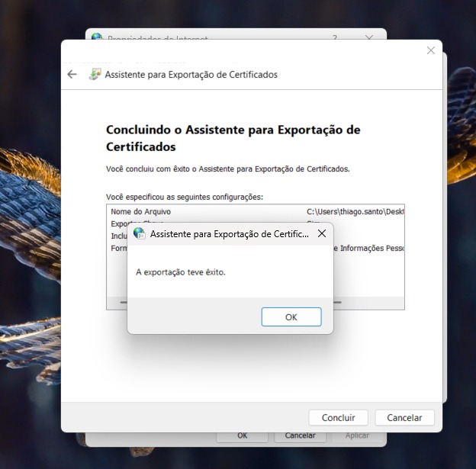The width and height of the screenshot is (476, 469).
Task: Click the C:\Users\thiago.santo file path value
Action: 354,211
